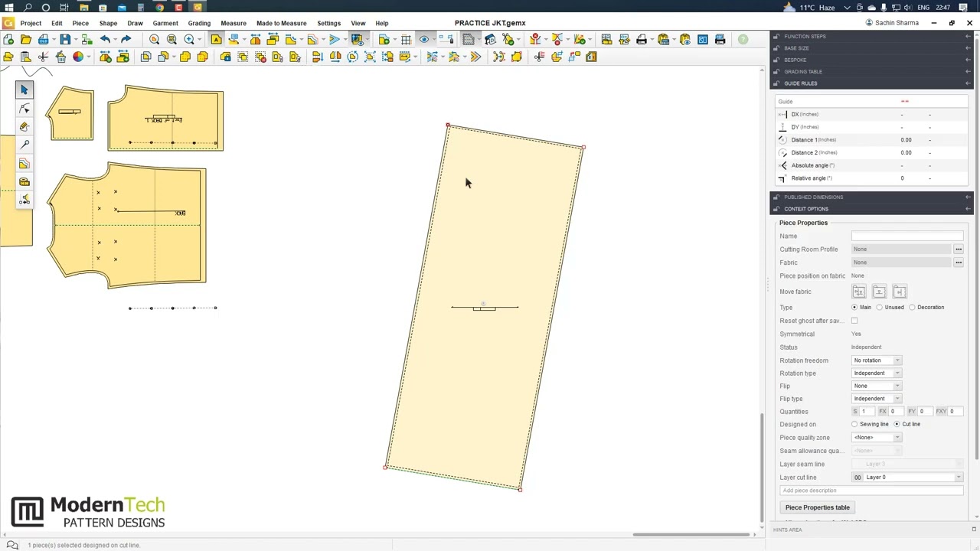The height and width of the screenshot is (551, 980).
Task: Select the small collar piece thumbnail
Action: tap(70, 113)
